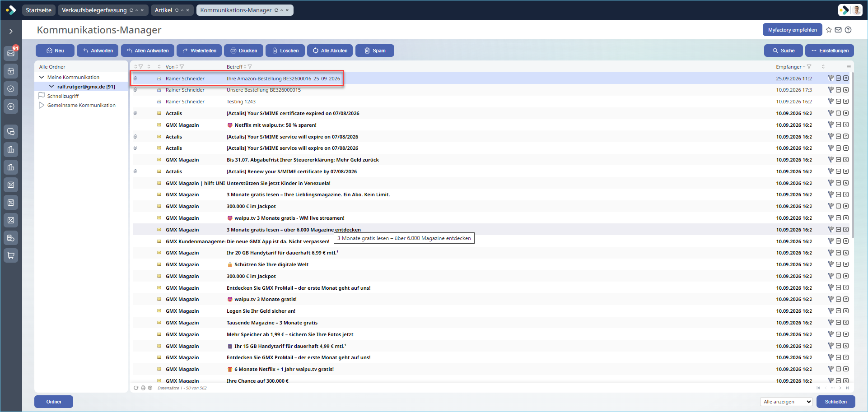Click the Ordner button
868x412 pixels.
[54, 402]
